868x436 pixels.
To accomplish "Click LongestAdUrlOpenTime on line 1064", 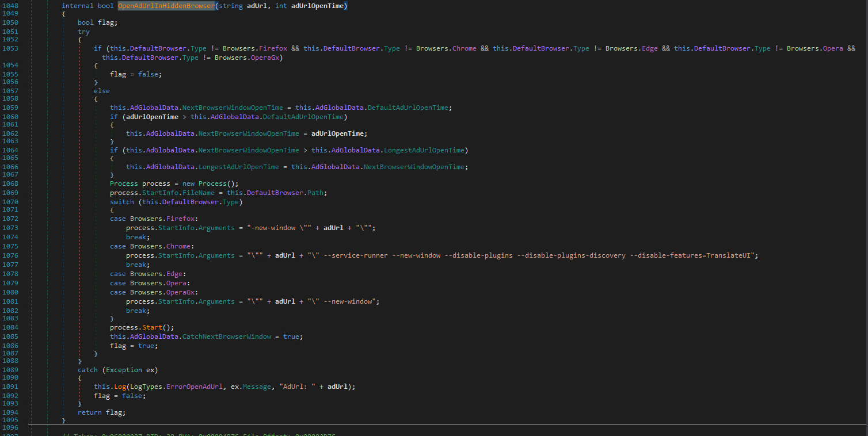I will (x=424, y=150).
